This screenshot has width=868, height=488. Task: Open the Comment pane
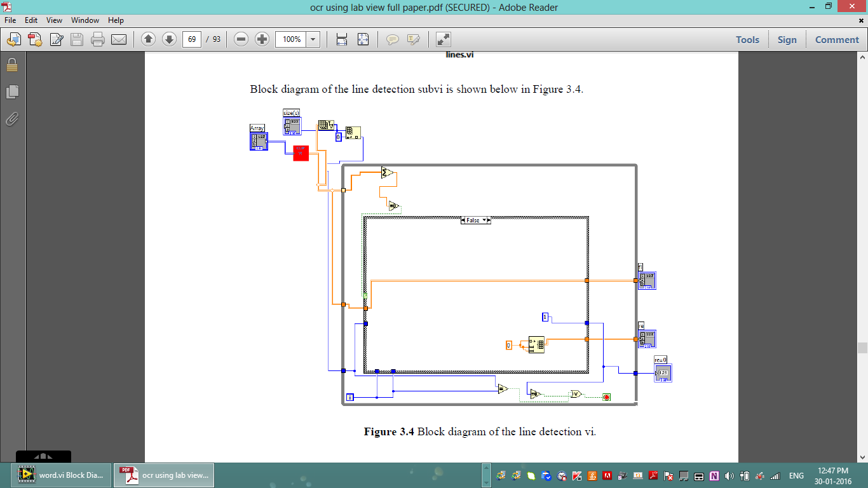coord(837,39)
